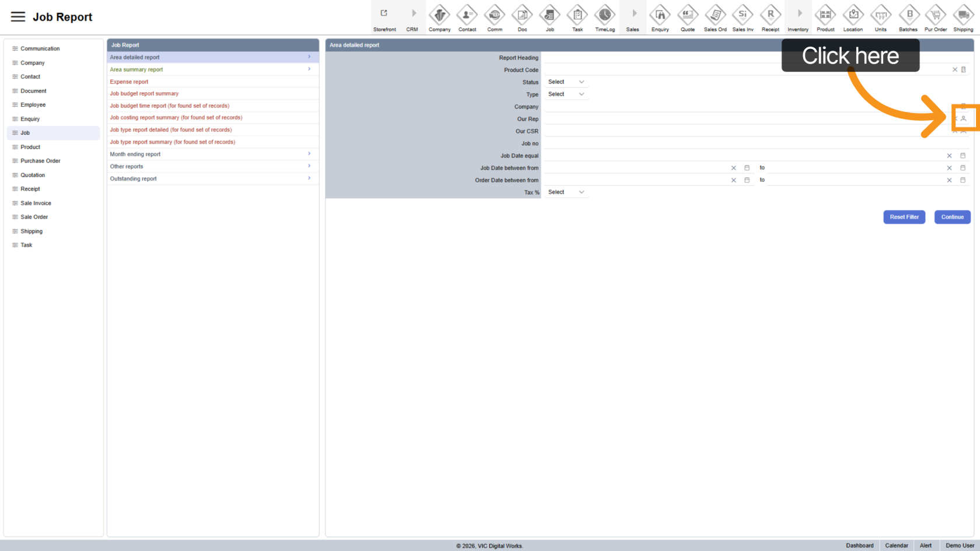Click the Continue button

952,217
